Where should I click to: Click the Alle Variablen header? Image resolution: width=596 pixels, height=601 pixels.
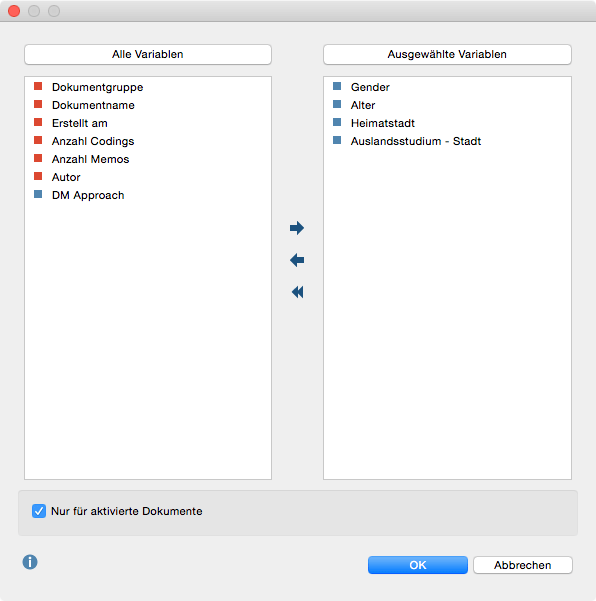pos(148,54)
